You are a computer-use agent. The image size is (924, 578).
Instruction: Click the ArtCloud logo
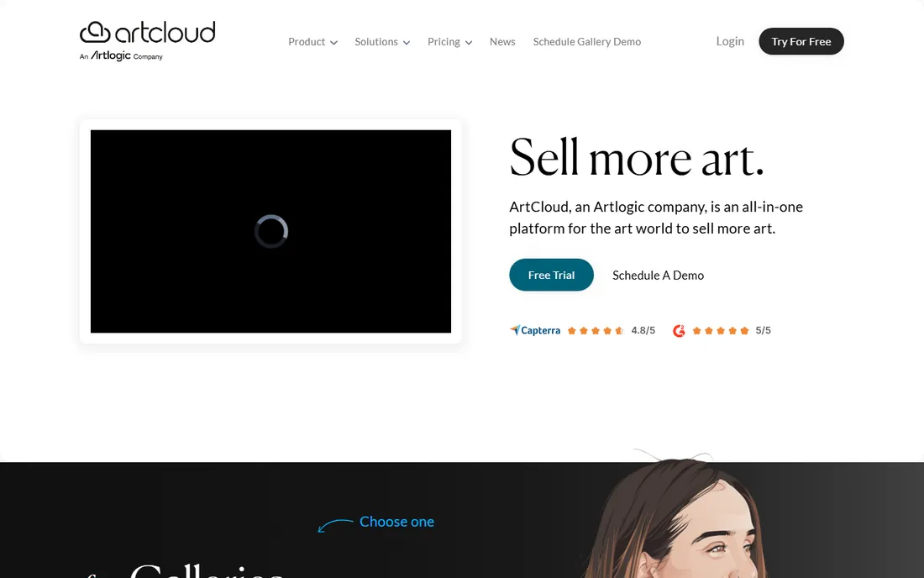point(147,33)
